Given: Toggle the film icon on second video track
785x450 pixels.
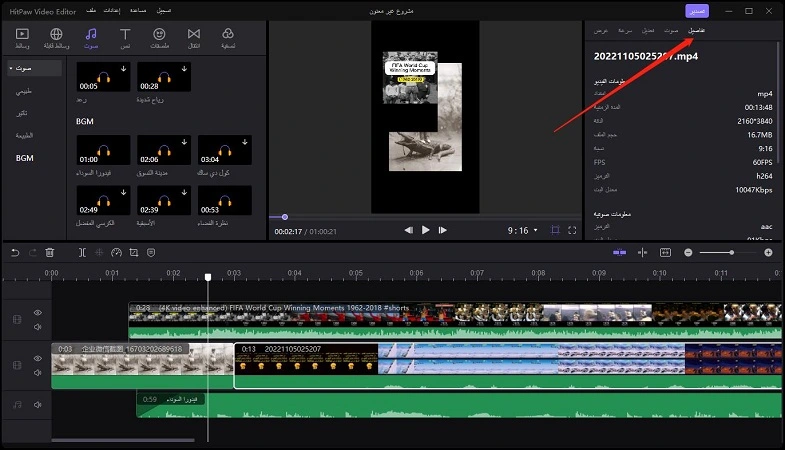Looking at the screenshot, I should (x=17, y=365).
